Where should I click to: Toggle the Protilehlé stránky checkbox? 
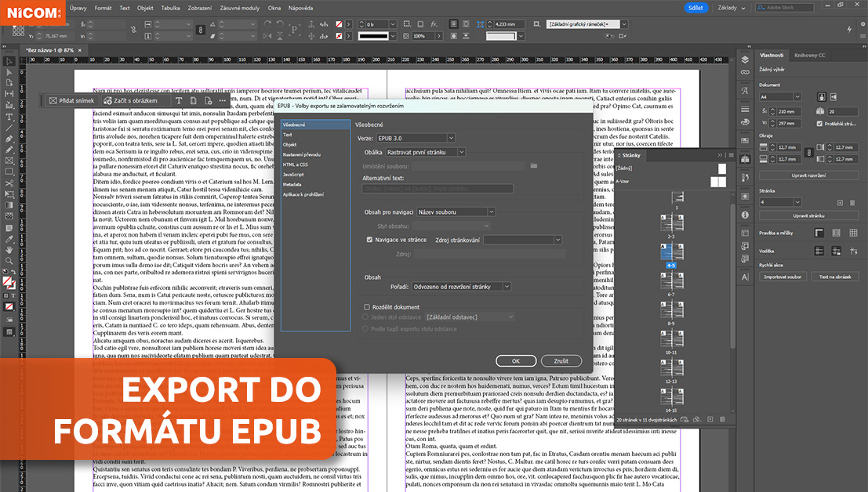coord(819,124)
